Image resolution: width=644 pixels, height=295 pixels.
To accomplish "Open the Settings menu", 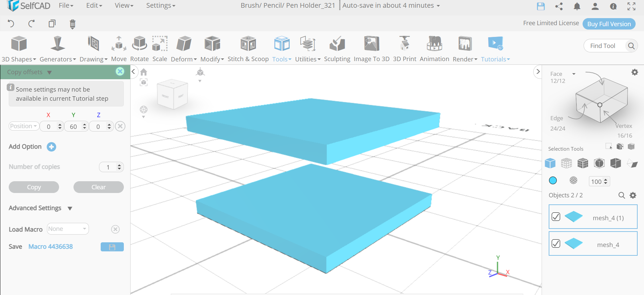I will pyautogui.click(x=160, y=5).
